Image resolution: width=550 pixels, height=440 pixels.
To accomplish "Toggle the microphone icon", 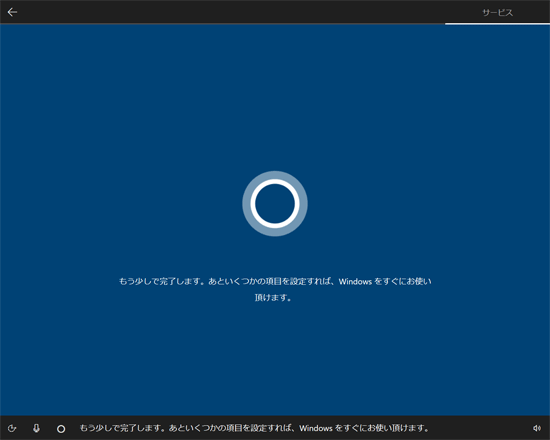I will pyautogui.click(x=36, y=428).
